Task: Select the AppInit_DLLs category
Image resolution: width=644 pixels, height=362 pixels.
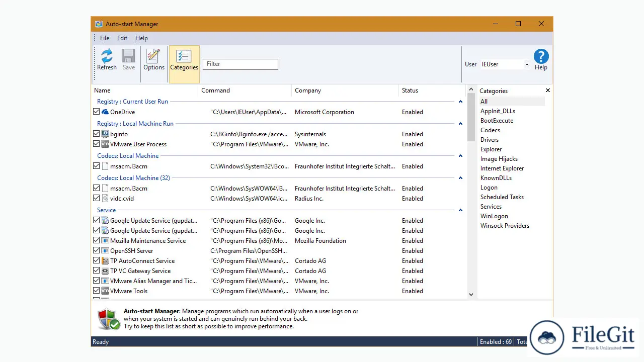Action: tap(498, 111)
